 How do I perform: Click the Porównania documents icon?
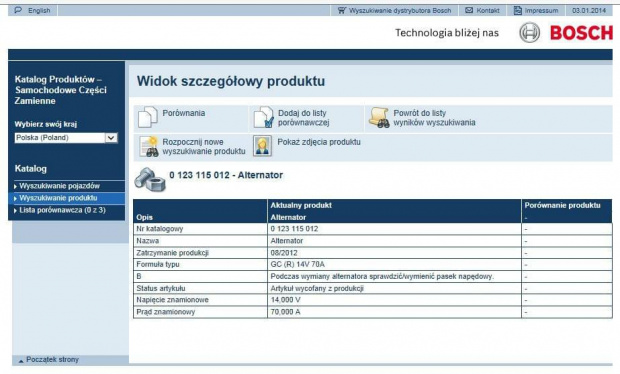click(x=147, y=117)
